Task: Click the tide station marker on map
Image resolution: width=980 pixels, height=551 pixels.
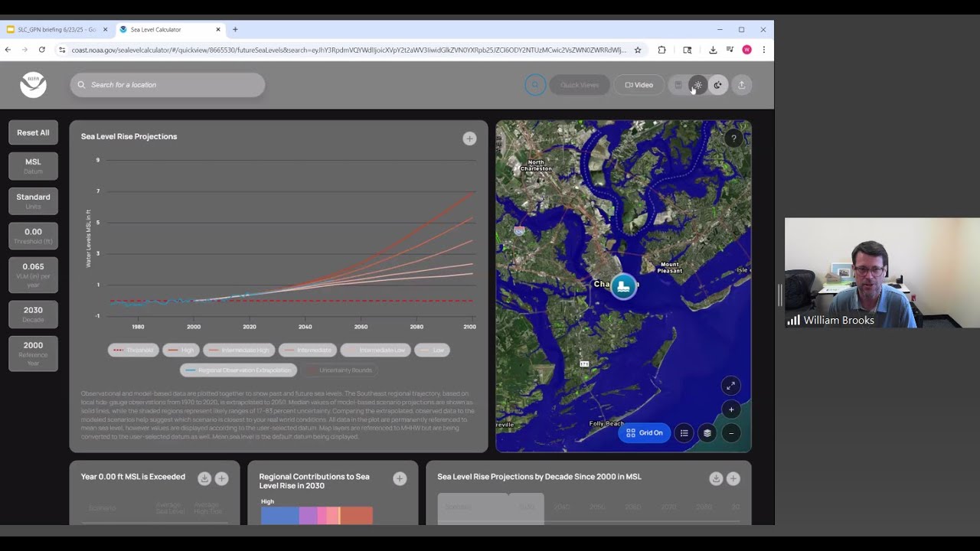Action: pyautogui.click(x=624, y=287)
